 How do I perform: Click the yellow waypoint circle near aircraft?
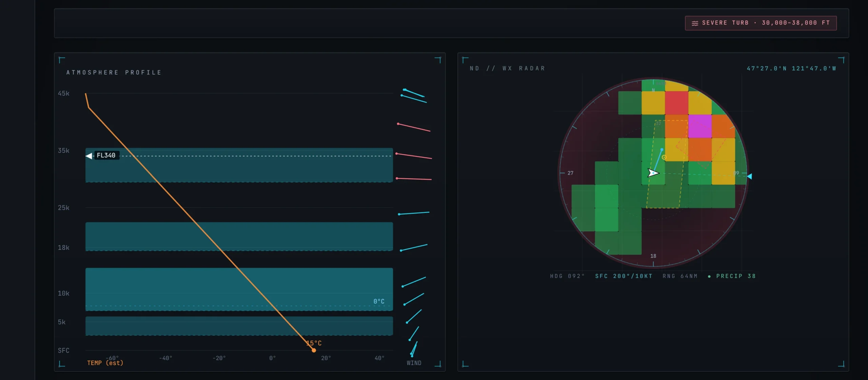[664, 157]
